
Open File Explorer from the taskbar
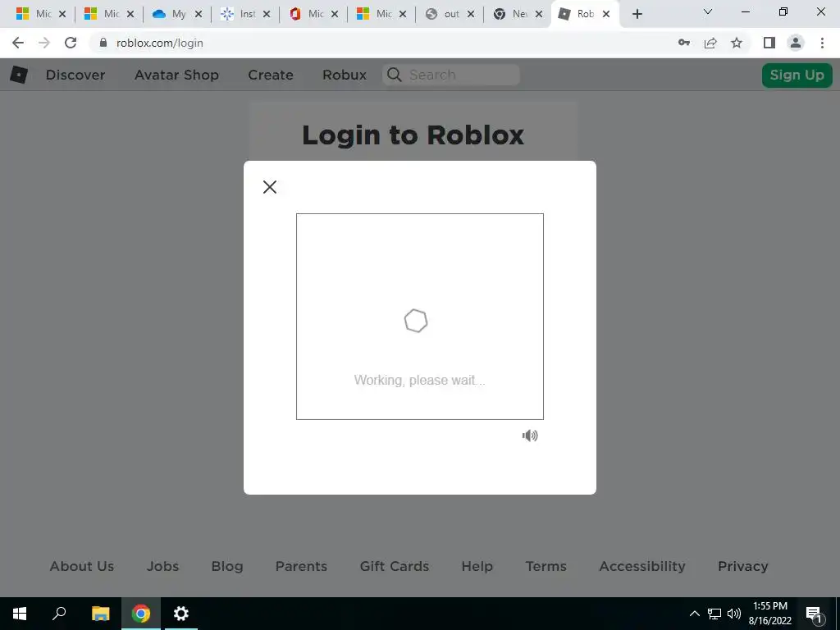coord(100,614)
